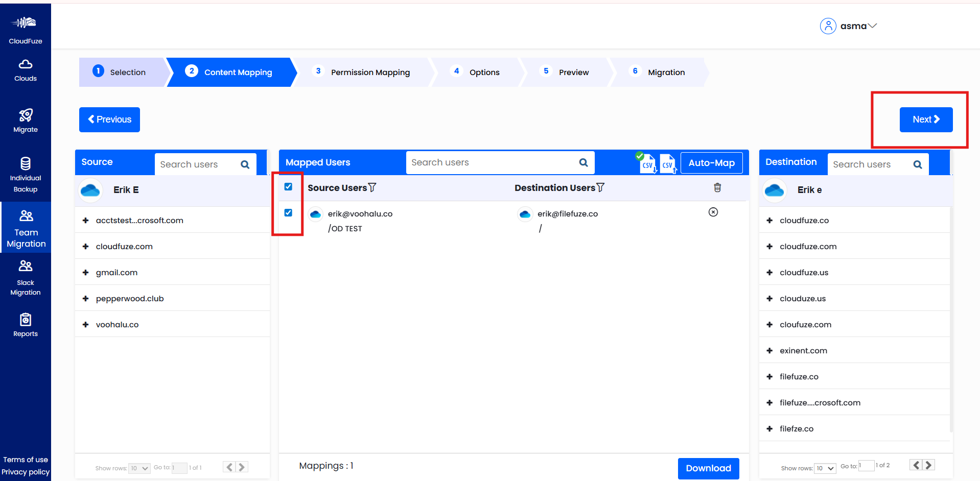Image resolution: width=980 pixels, height=481 pixels.
Task: Go to the Permission Mapping step
Action: click(370, 73)
